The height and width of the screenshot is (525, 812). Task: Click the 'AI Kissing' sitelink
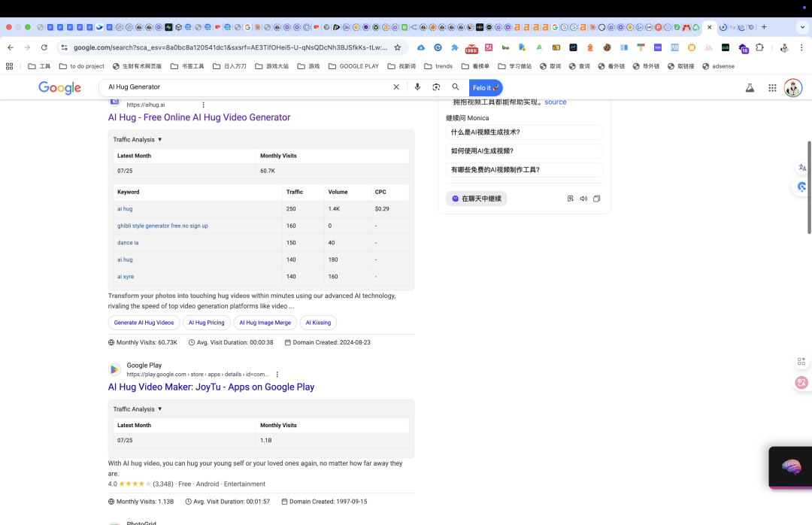tap(318, 323)
